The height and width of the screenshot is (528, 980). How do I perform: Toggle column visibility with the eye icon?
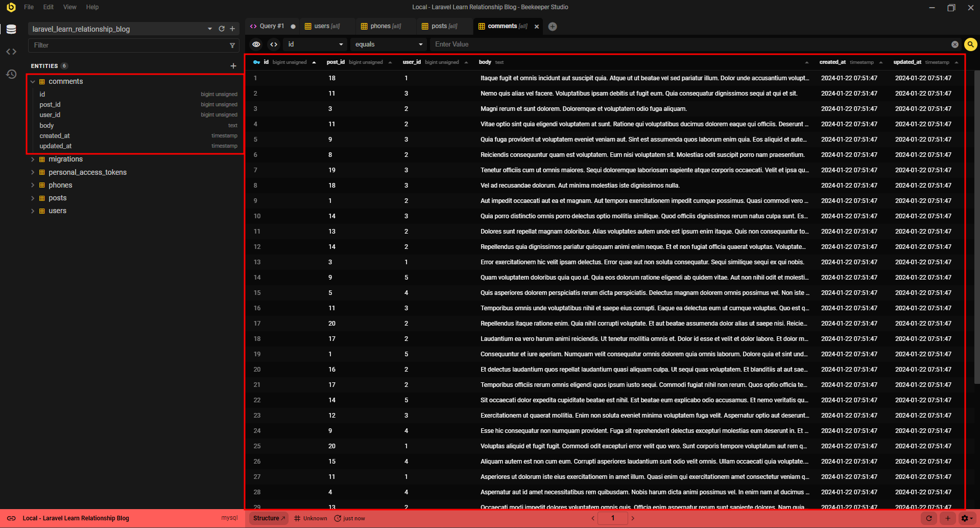(x=256, y=44)
